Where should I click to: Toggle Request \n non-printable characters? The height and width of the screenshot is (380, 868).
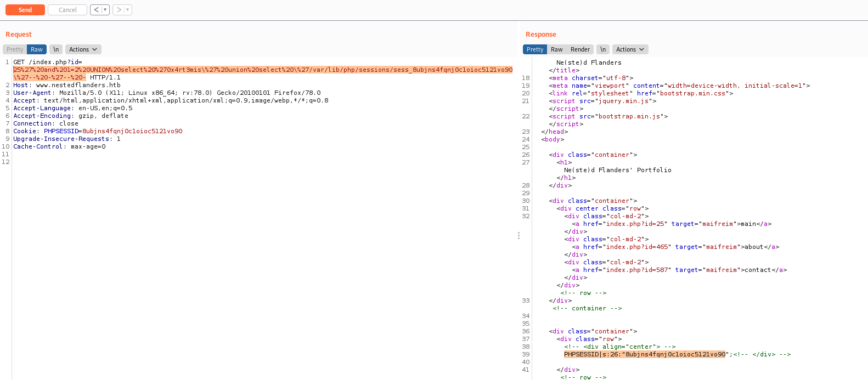56,49
